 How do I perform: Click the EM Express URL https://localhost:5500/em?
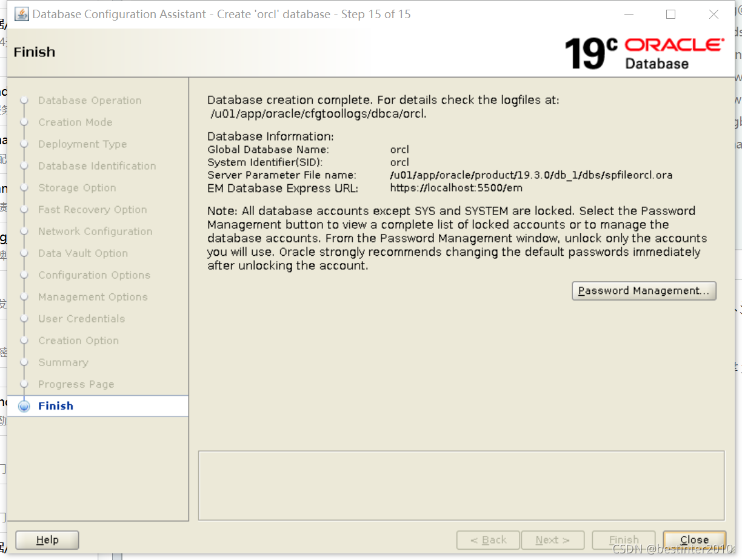[456, 188]
